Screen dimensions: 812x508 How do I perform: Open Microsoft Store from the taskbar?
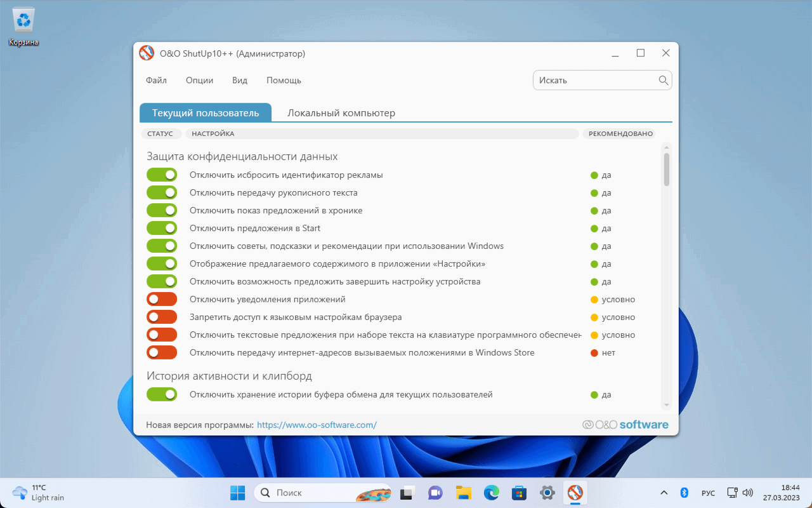click(x=520, y=493)
